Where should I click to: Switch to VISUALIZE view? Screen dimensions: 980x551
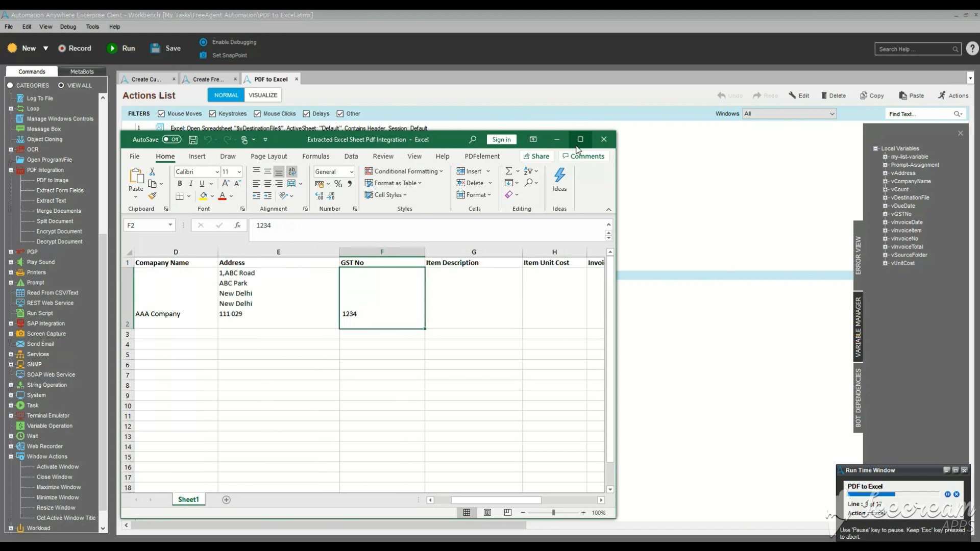coord(263,95)
